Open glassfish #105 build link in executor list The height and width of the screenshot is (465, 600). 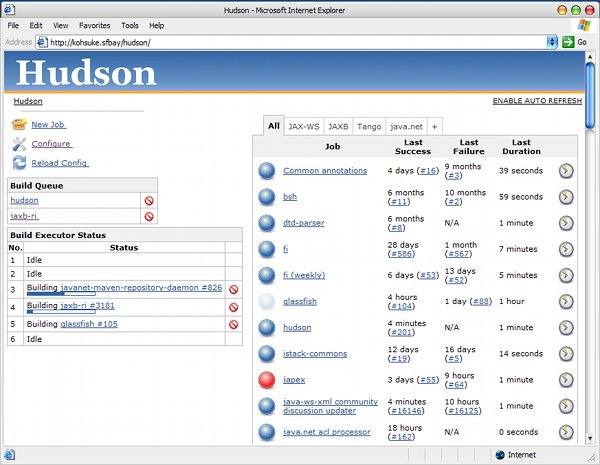coord(89,324)
